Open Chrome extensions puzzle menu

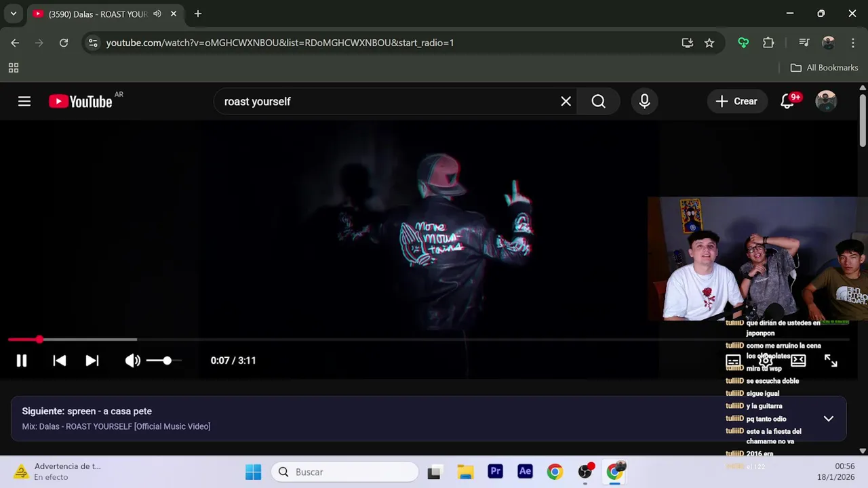pos(768,43)
